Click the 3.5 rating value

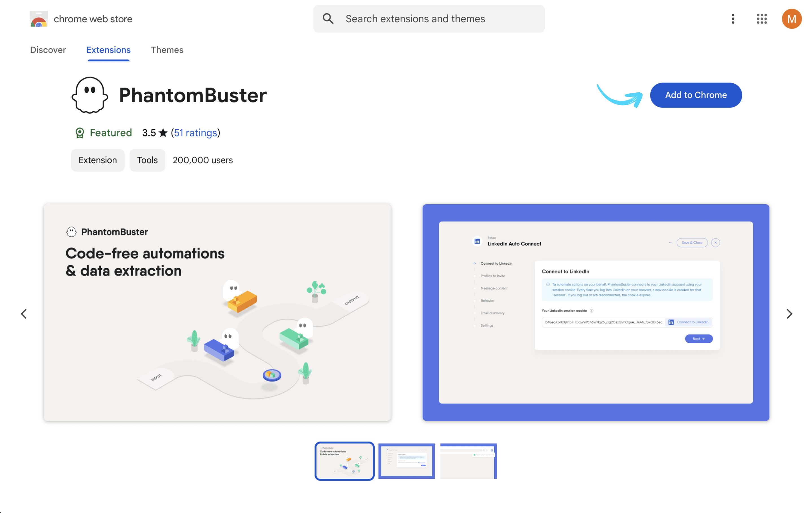(149, 133)
